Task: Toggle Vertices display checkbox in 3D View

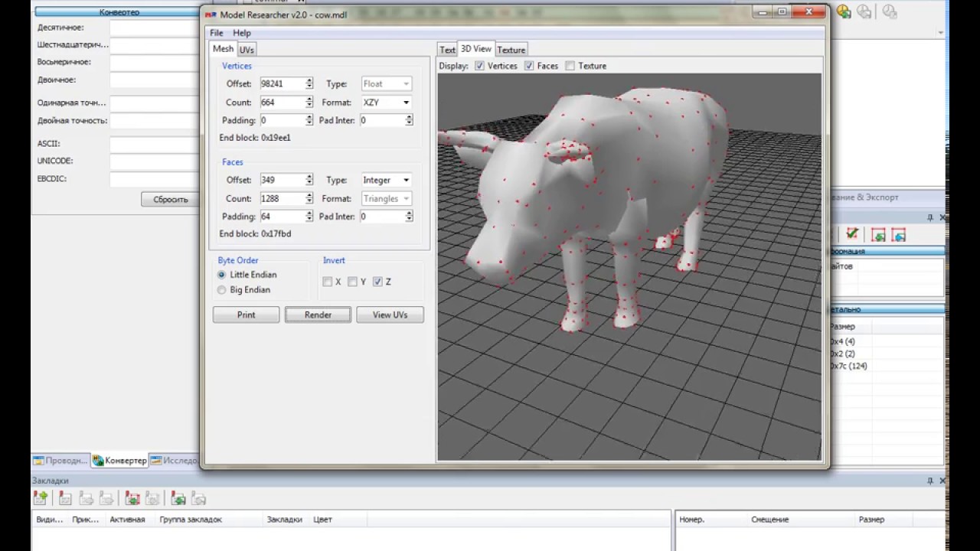Action: click(x=479, y=66)
